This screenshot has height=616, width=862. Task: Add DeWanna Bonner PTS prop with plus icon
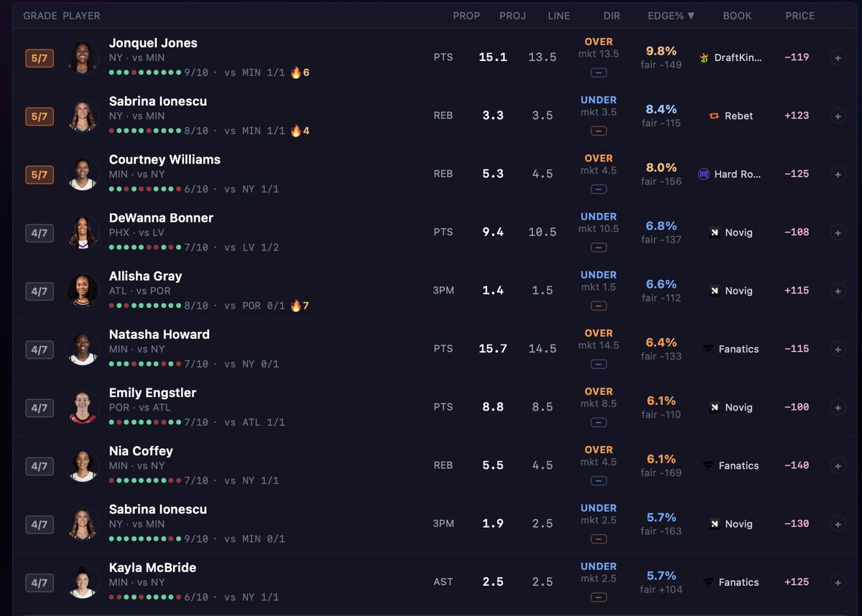(838, 232)
